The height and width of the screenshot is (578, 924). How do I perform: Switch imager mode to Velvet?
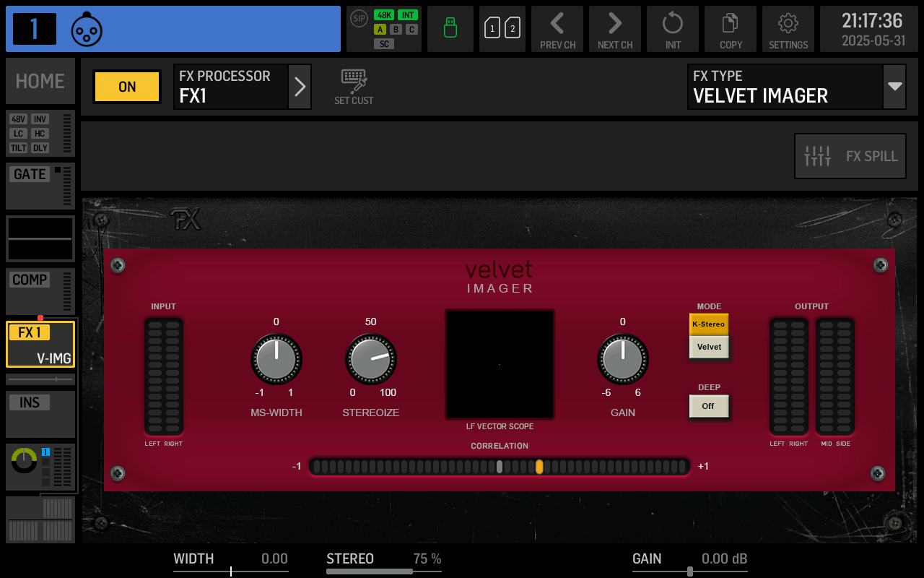tap(708, 347)
